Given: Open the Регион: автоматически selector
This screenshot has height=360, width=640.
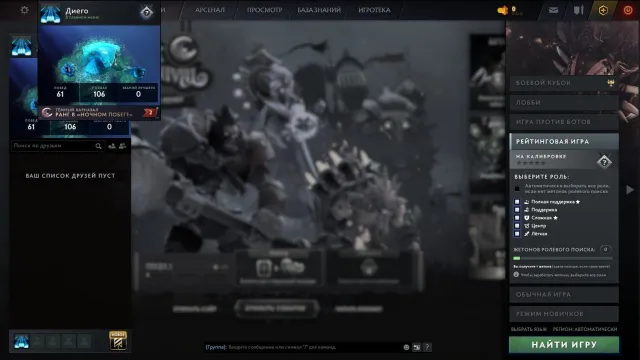Looking at the screenshot, I should pos(584,329).
